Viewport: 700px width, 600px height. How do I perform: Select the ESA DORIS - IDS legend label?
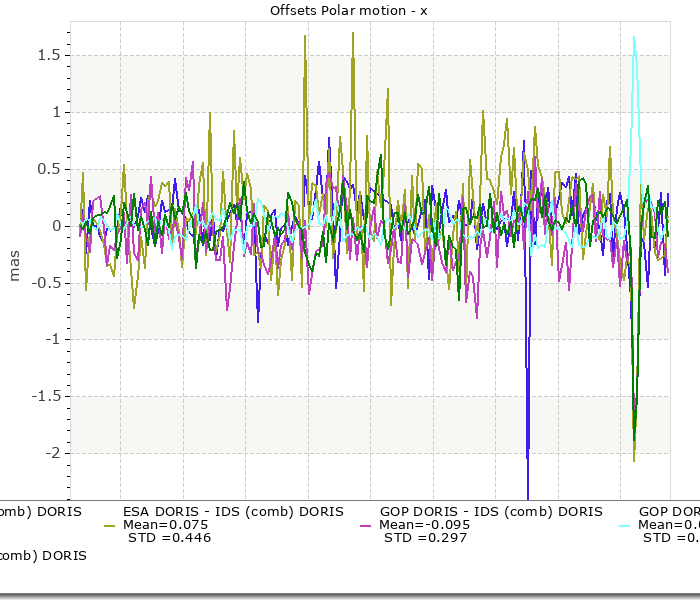click(233, 511)
